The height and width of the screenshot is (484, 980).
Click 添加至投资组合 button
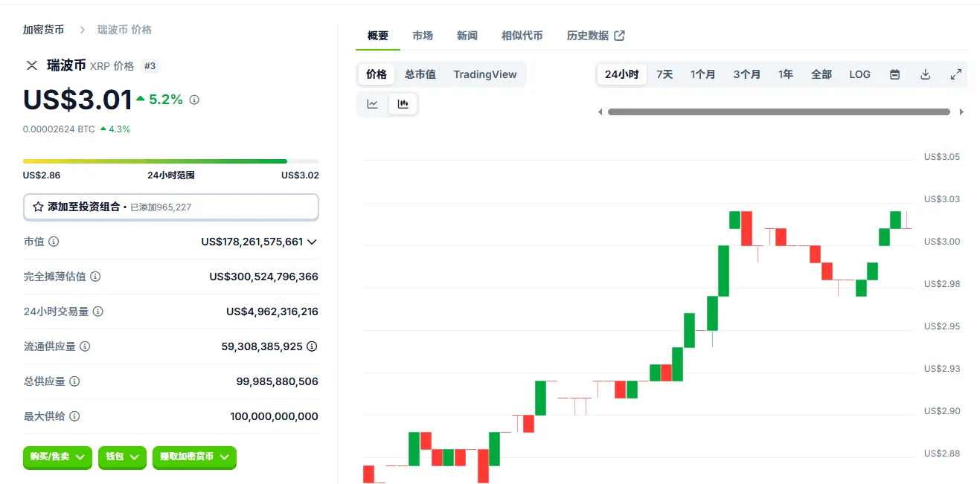point(171,207)
